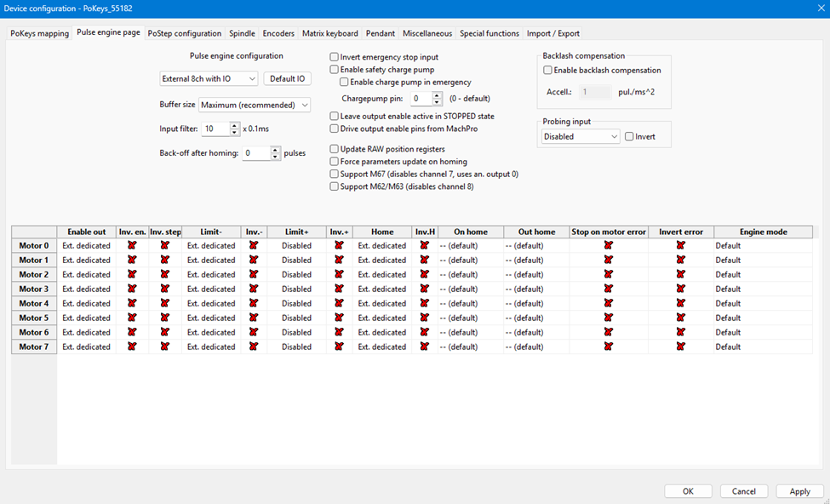Click Motor 4 Inv.- red X icon

(254, 303)
